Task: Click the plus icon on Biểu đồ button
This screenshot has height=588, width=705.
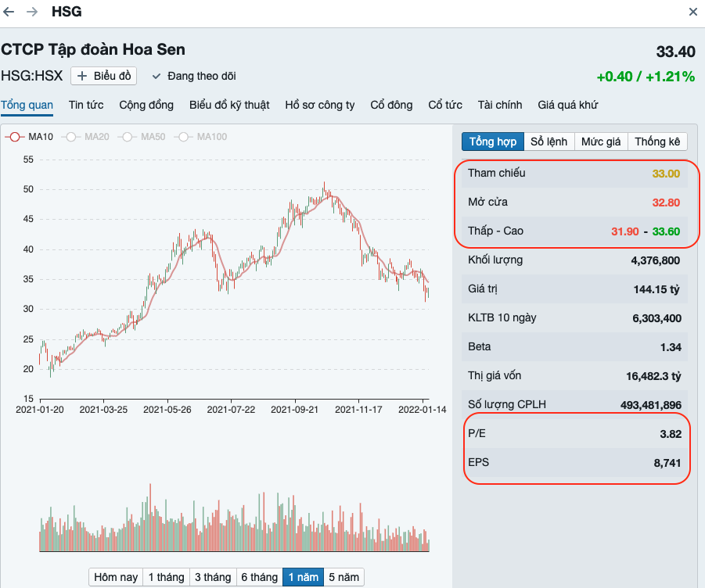Action: coord(82,76)
